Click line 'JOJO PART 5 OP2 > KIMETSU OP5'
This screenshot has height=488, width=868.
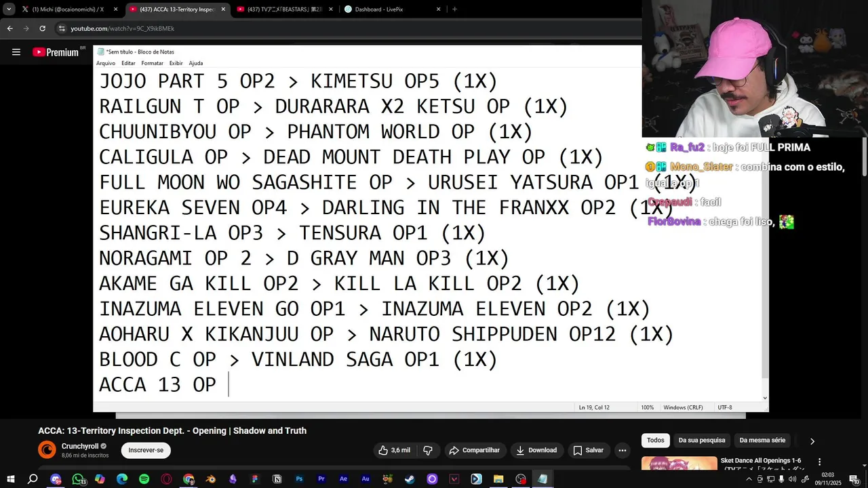click(298, 81)
